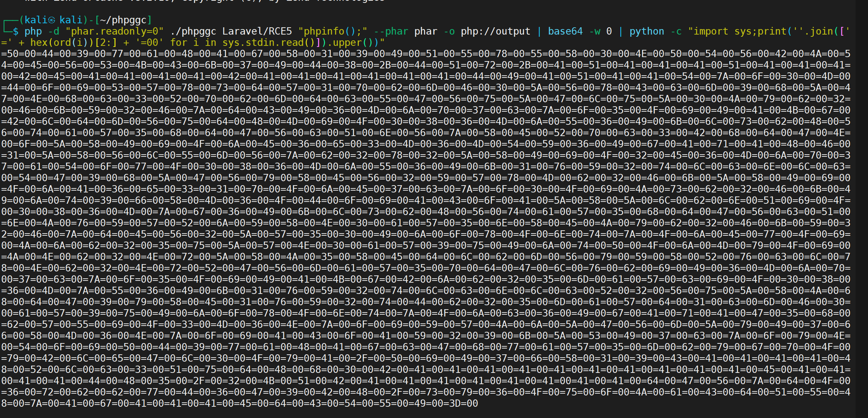Click the ~/phpggc directory in prompt
The image size is (868, 418).
tap(123, 20)
